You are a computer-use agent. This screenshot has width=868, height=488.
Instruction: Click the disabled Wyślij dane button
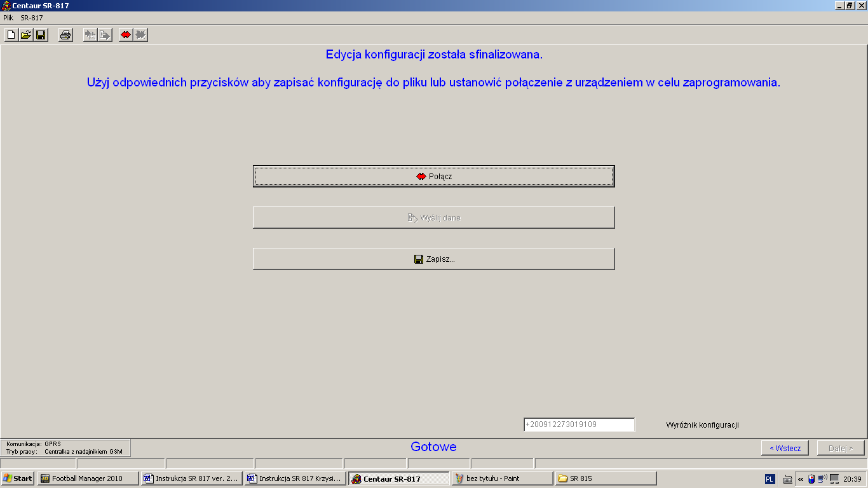coord(434,217)
